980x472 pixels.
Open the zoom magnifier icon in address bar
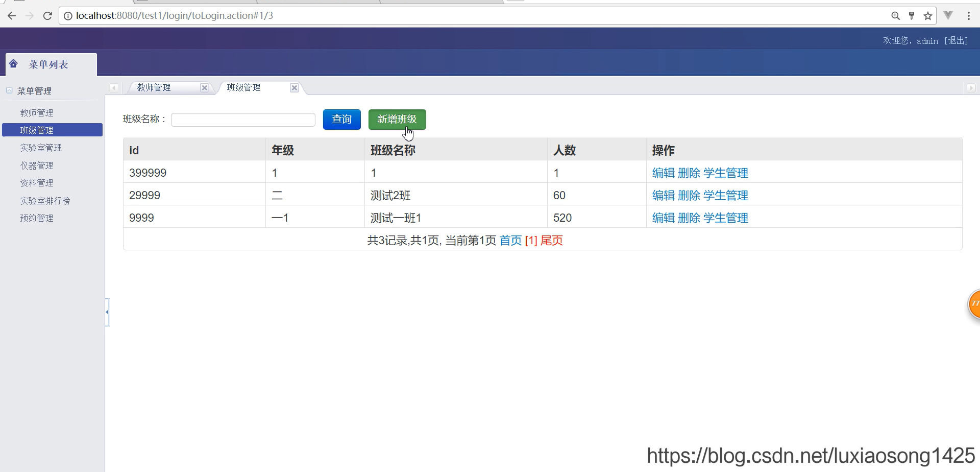pyautogui.click(x=895, y=16)
